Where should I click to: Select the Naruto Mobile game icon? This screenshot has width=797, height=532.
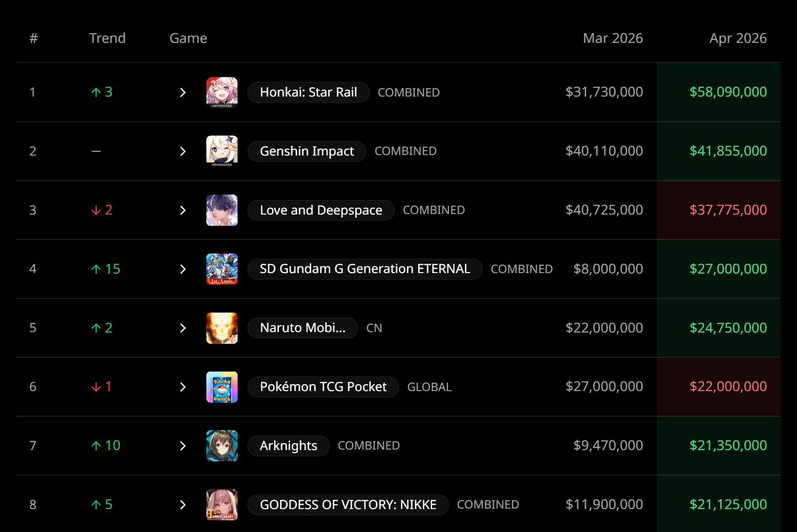[x=222, y=328]
